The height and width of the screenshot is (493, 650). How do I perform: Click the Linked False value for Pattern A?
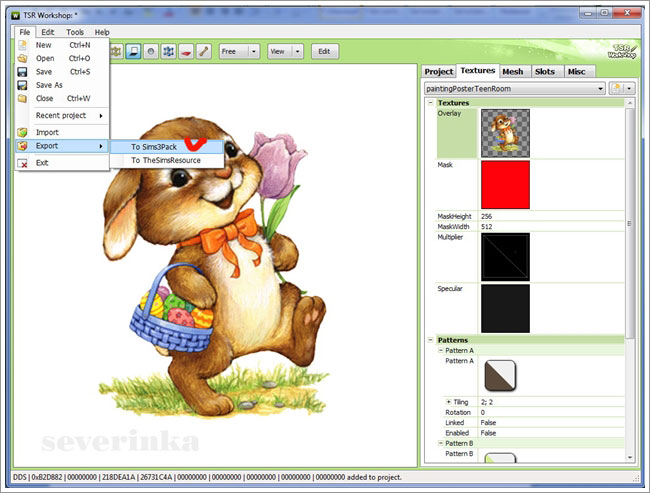[490, 422]
